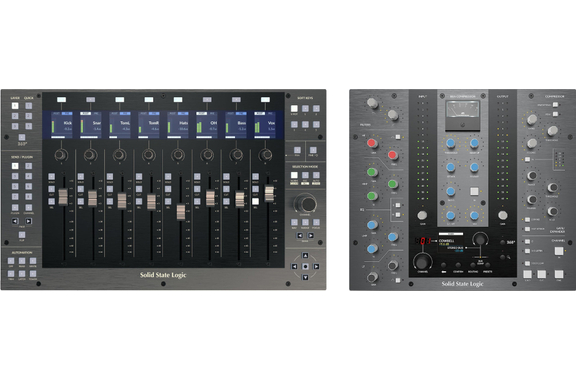Click the Bus Compressor Release knob
Screen dimensions: 576x380
coord(474,168)
